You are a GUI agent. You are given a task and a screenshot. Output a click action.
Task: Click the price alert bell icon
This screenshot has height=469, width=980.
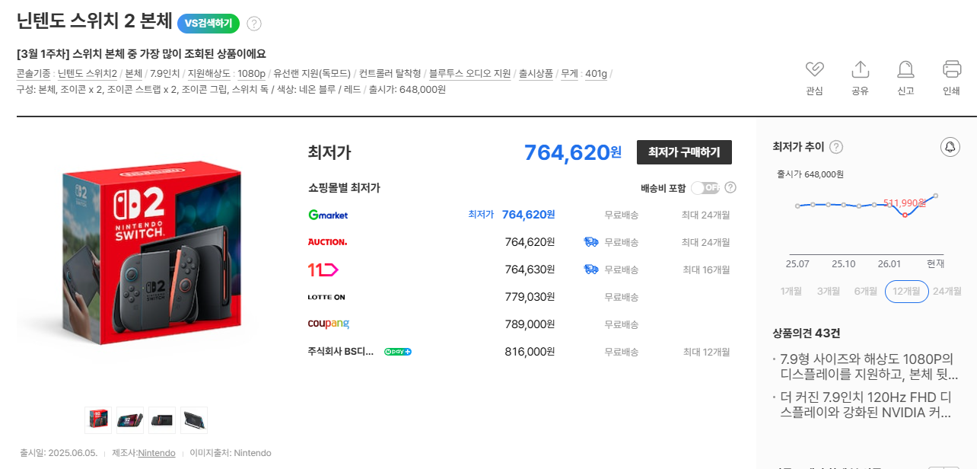click(x=950, y=147)
